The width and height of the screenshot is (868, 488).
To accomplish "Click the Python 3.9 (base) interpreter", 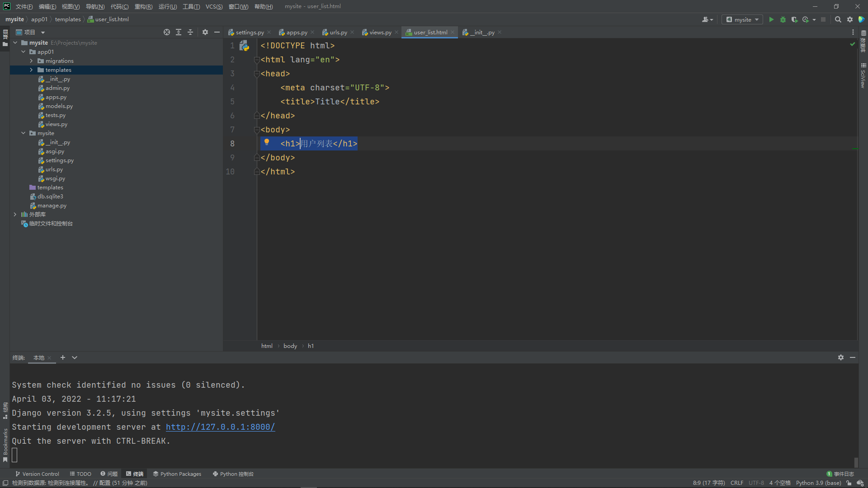I will pos(818,483).
